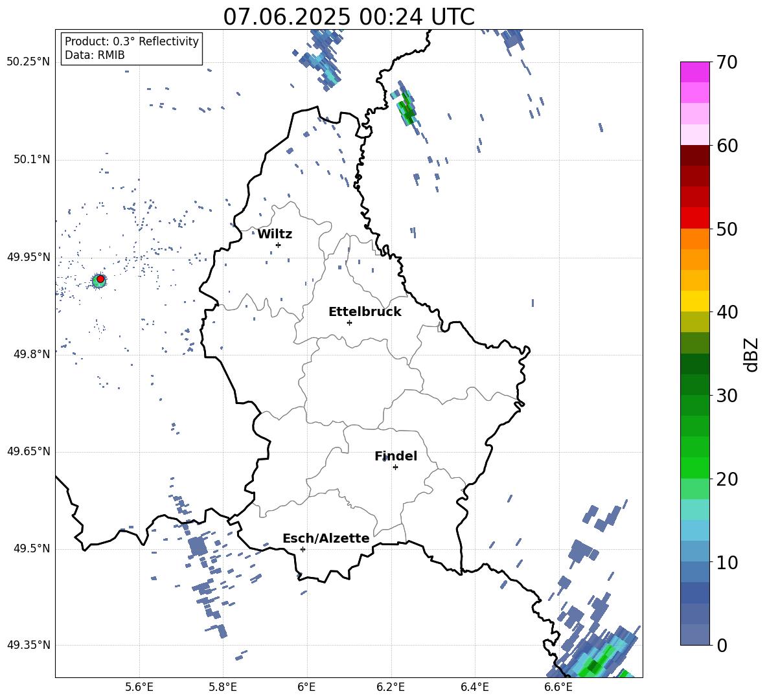Click the olive colorbar segment below 40
767x700 pixels.
(x=695, y=322)
